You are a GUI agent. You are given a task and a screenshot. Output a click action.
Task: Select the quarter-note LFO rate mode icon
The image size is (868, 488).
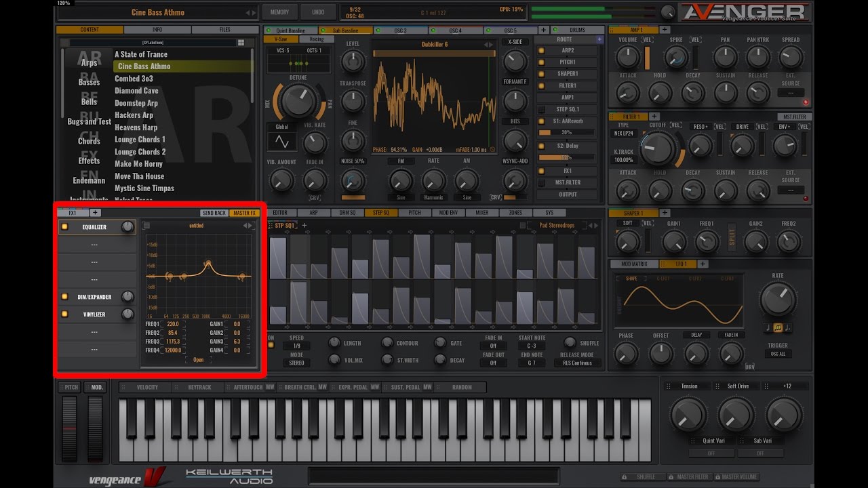(x=768, y=328)
